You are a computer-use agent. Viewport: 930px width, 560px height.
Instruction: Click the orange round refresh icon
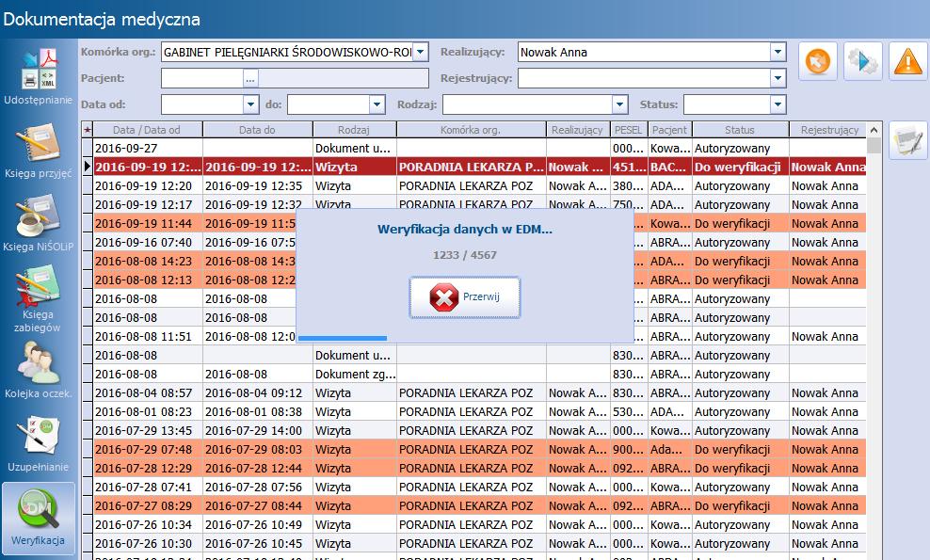pyautogui.click(x=818, y=61)
